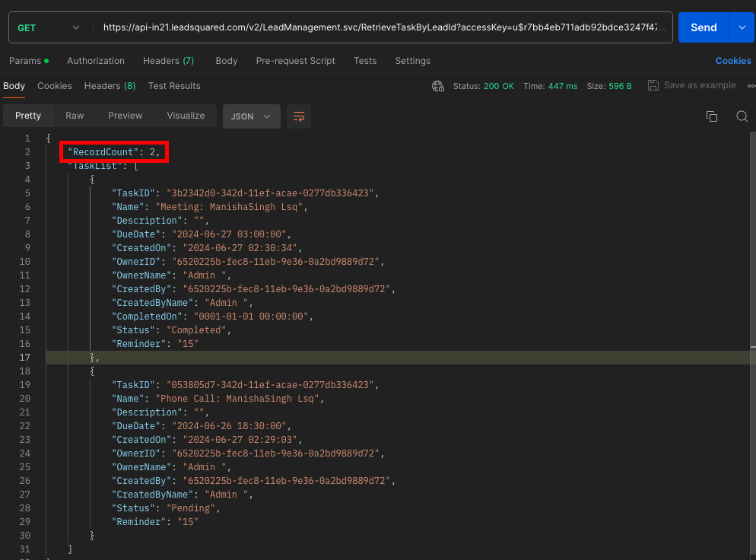Click the RecordCount key in the JSON
The width and height of the screenshot is (756, 560).
pyautogui.click(x=103, y=152)
